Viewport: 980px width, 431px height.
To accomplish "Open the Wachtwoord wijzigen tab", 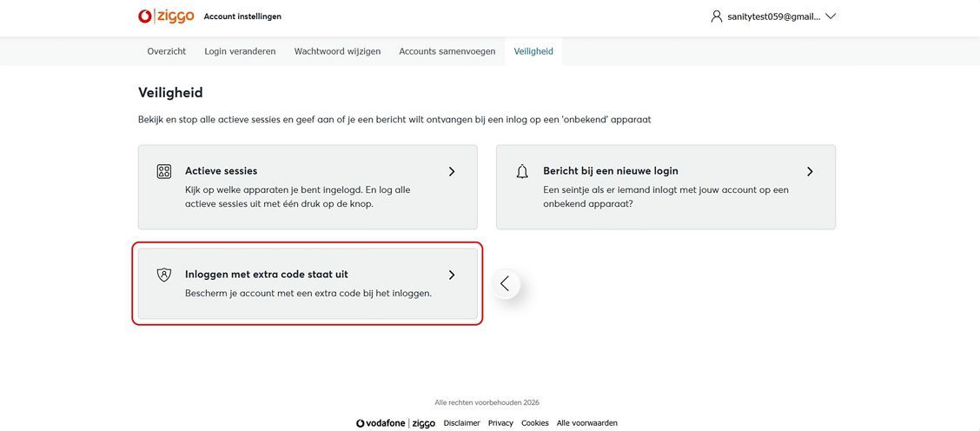I will click(x=337, y=51).
